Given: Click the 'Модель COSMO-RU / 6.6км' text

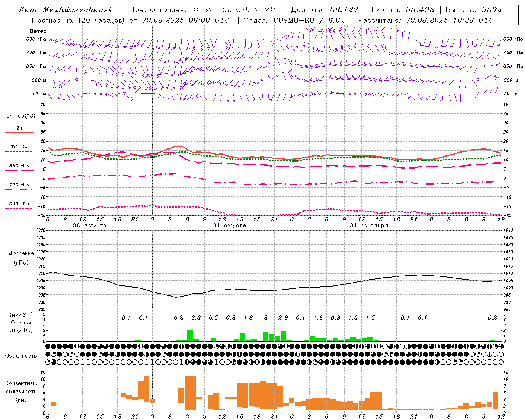Looking at the screenshot, I should point(296,20).
